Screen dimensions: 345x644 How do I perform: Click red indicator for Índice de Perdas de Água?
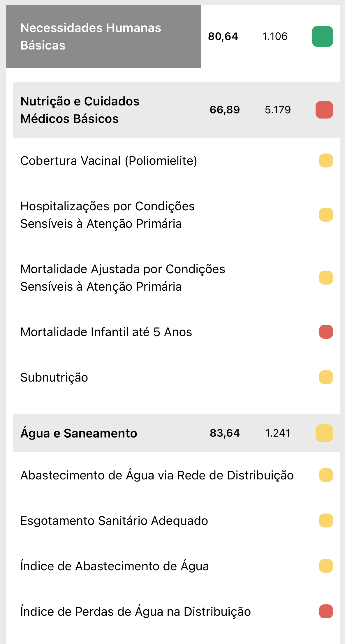[x=326, y=611]
